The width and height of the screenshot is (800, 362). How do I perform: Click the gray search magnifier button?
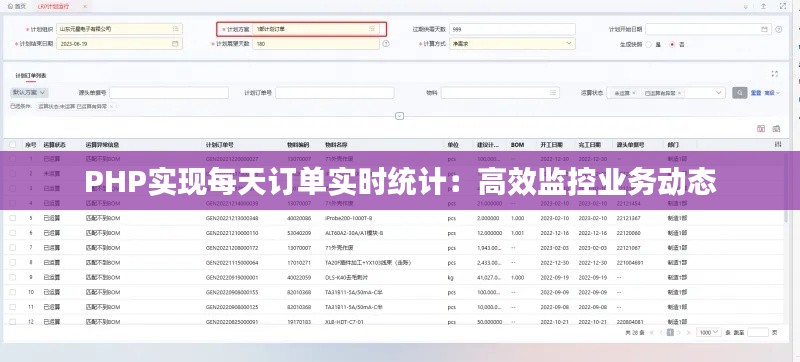coord(739,93)
